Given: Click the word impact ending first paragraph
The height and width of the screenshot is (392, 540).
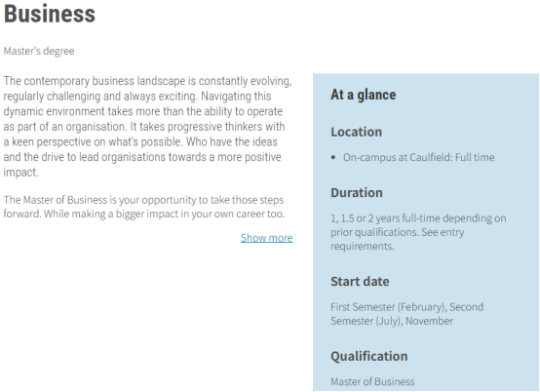Looking at the screenshot, I should [20, 173].
